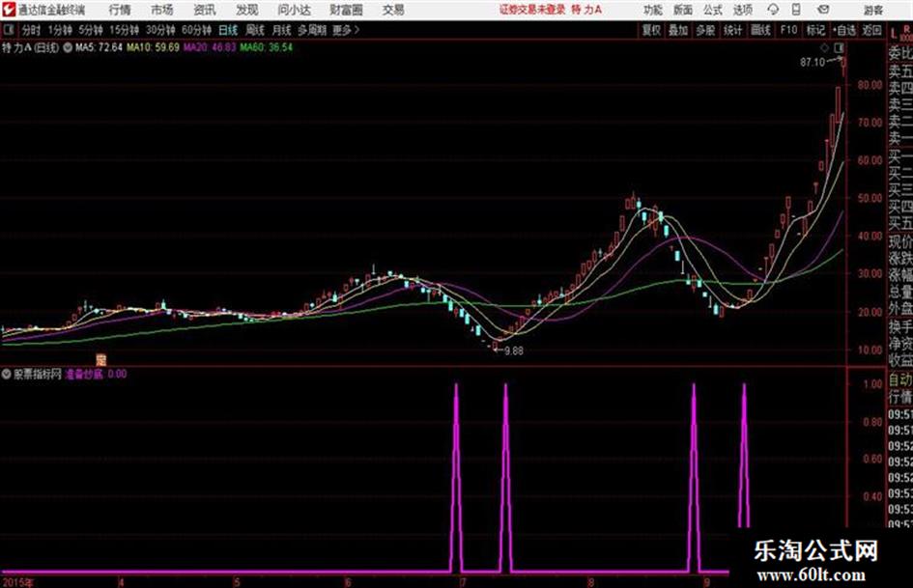Click the 特力A (日线) chart title
The width and height of the screenshot is (913, 588).
[31, 47]
